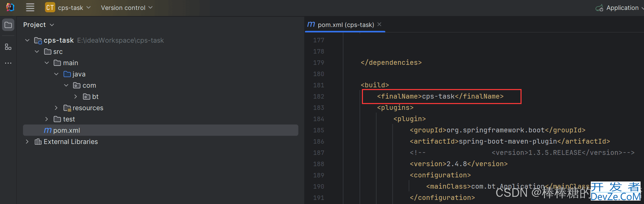Viewport: 644px width, 204px height.
Task: Click line number 188 in the gutter
Action: coord(319,164)
